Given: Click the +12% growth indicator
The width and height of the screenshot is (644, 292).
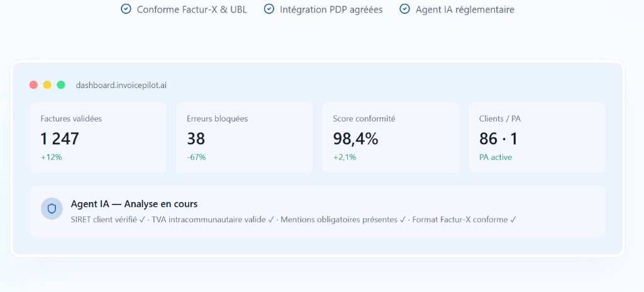Looking at the screenshot, I should (x=52, y=157).
